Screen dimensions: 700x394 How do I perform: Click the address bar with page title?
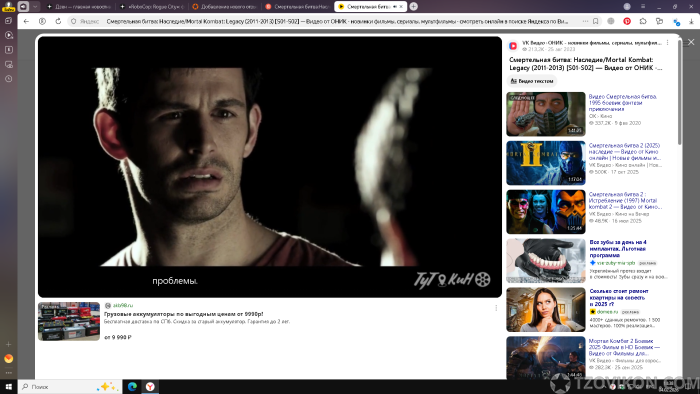(x=337, y=21)
